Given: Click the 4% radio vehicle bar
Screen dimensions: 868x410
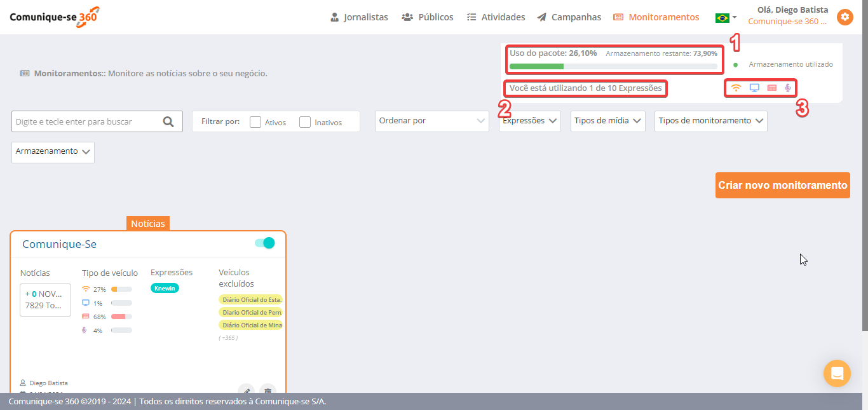Looking at the screenshot, I should click(121, 330).
